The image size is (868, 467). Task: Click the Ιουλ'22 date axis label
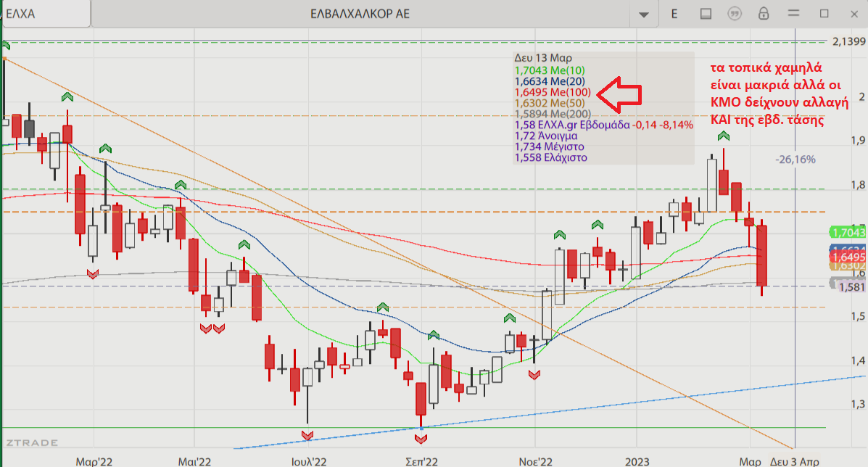[x=309, y=461]
